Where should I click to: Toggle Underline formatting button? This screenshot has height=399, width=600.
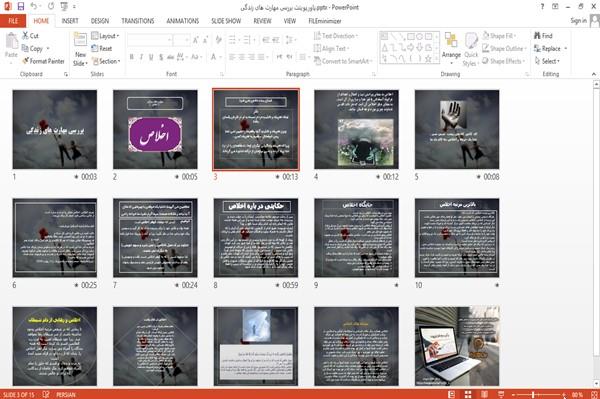[x=151, y=57]
